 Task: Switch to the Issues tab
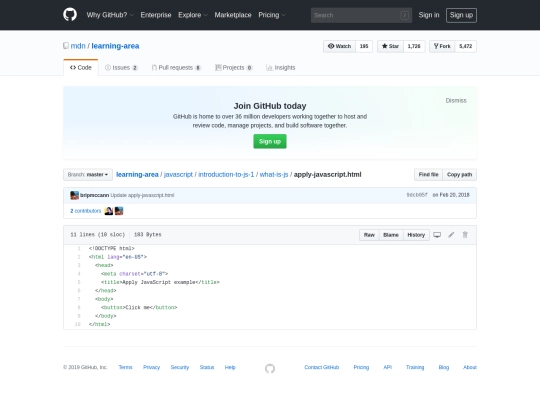[121, 68]
